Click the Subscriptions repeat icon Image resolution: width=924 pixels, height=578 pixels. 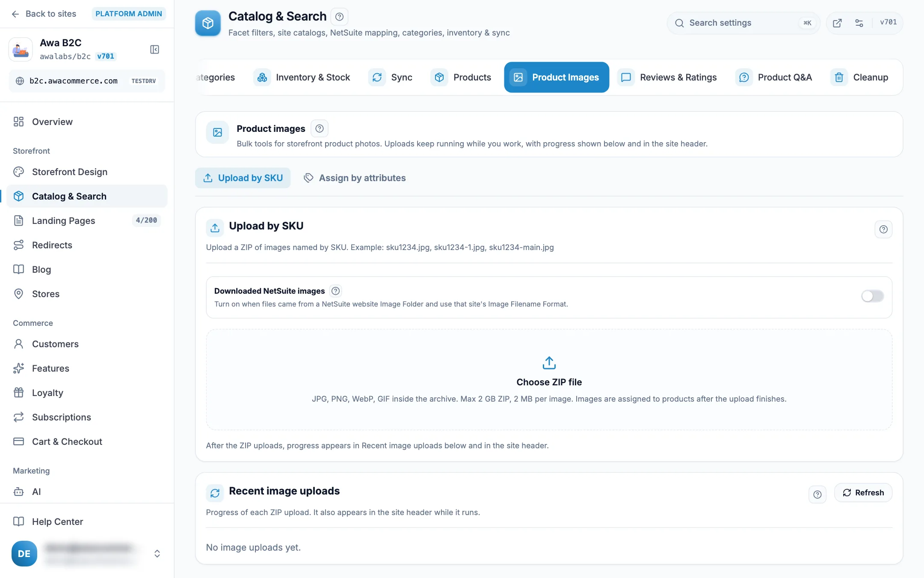tap(18, 417)
